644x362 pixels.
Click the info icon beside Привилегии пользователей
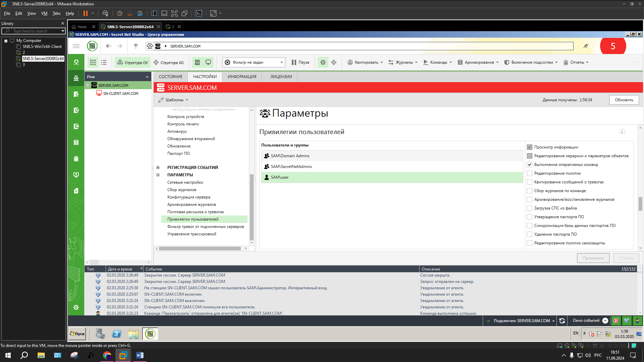(x=622, y=132)
